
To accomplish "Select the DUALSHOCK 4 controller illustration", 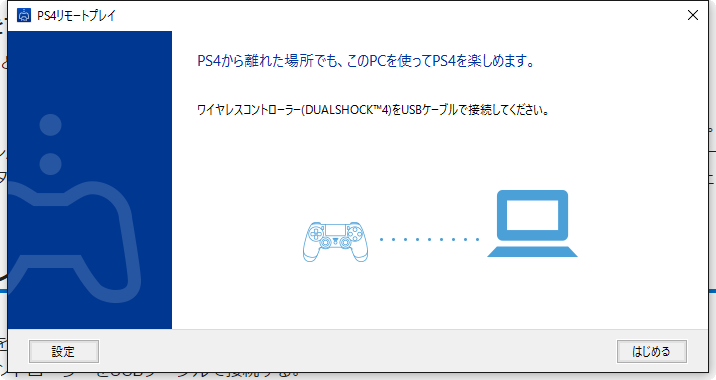I will pos(335,242).
